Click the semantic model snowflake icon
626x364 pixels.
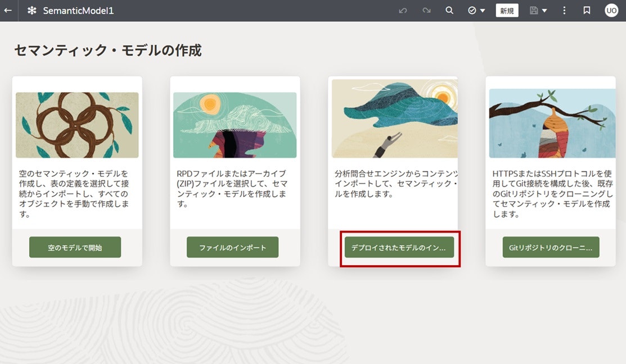32,10
